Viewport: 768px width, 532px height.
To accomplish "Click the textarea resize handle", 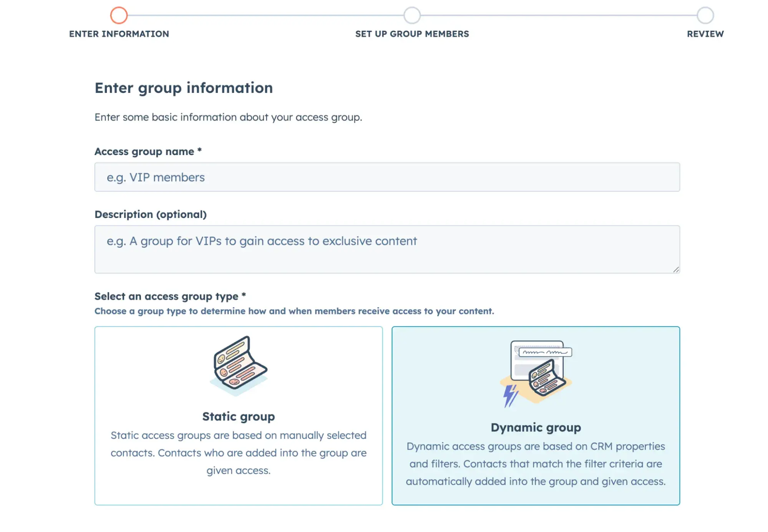I will tap(676, 270).
